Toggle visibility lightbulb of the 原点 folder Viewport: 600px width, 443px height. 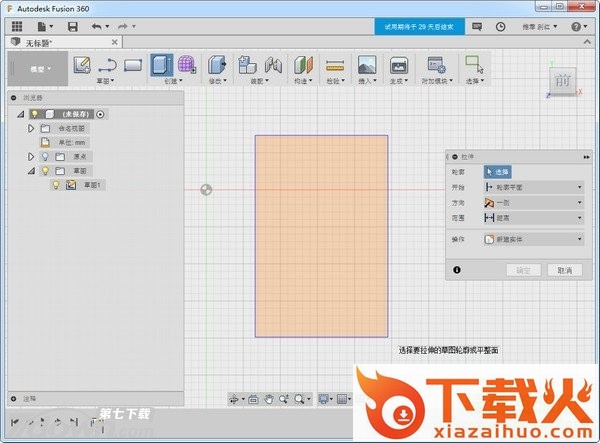[x=45, y=157]
